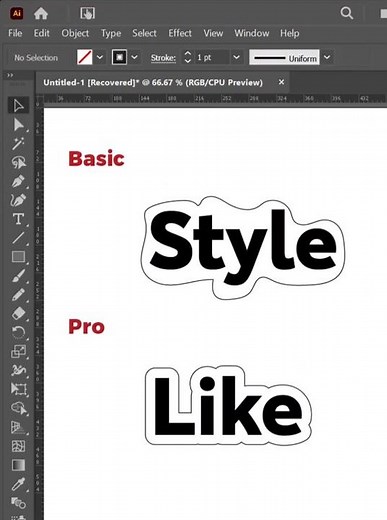Select the Pen tool

(x=18, y=182)
